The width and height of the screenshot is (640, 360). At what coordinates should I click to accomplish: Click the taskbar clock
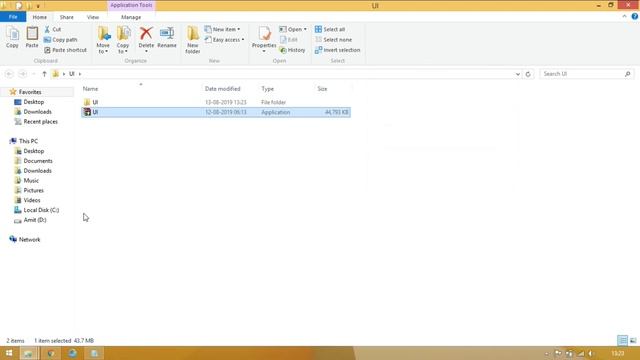click(x=618, y=353)
